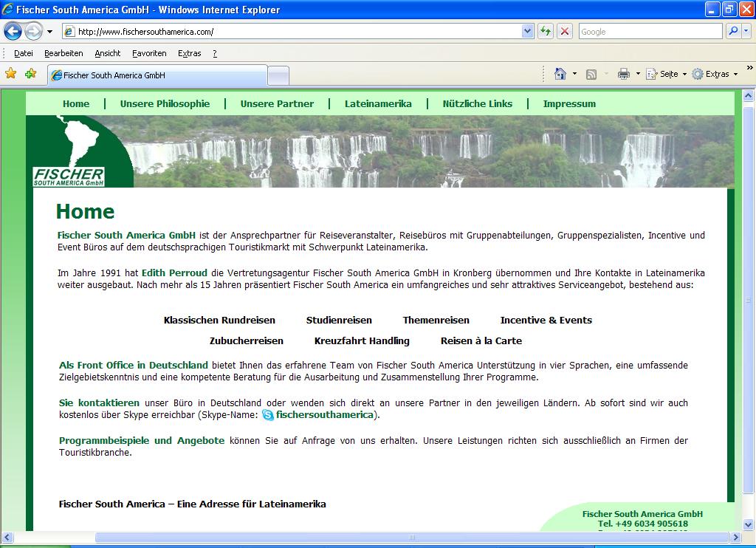Stop loading with the red X icon
Screen dimensions: 756x548
point(565,31)
